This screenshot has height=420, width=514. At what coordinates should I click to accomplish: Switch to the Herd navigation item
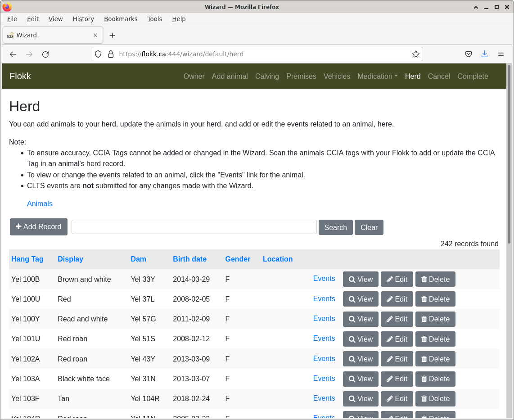[413, 76]
